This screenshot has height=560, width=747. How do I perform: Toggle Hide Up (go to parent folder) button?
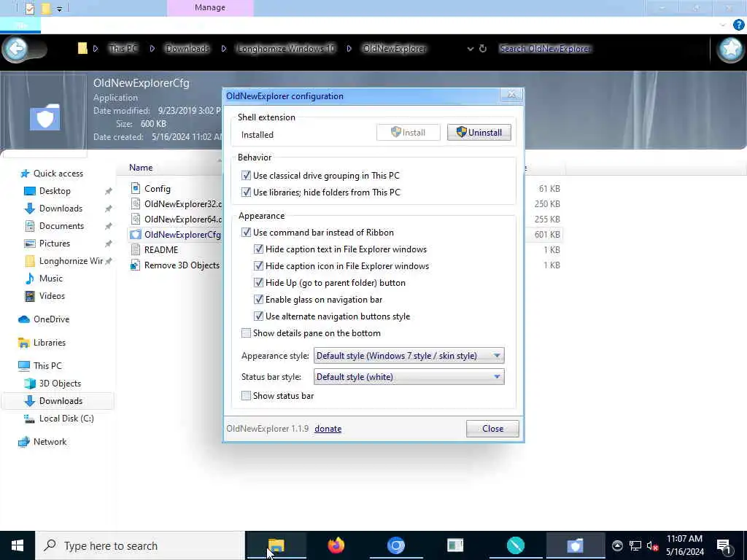[258, 282]
